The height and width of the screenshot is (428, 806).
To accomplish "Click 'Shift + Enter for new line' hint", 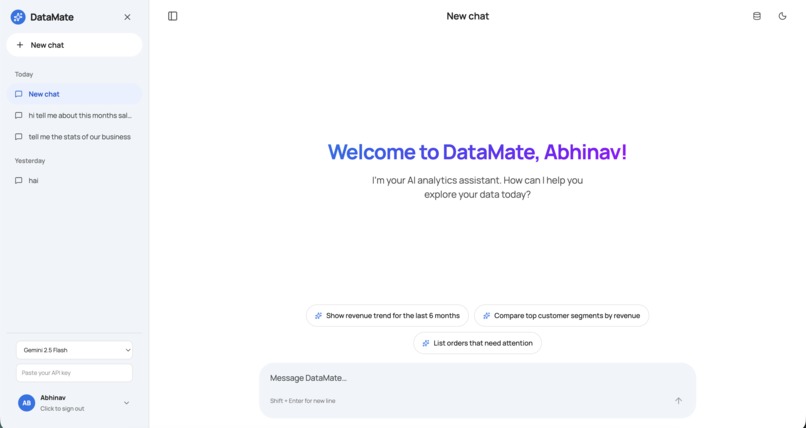I will point(303,401).
